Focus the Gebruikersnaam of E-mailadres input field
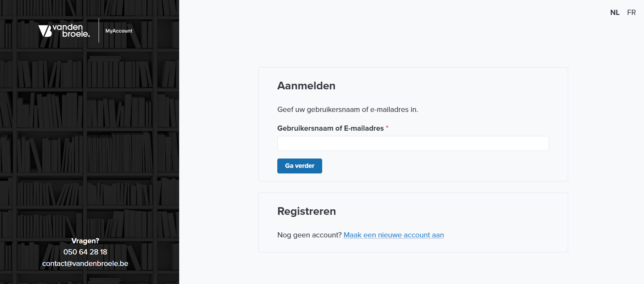This screenshot has width=644, height=284. tap(413, 144)
